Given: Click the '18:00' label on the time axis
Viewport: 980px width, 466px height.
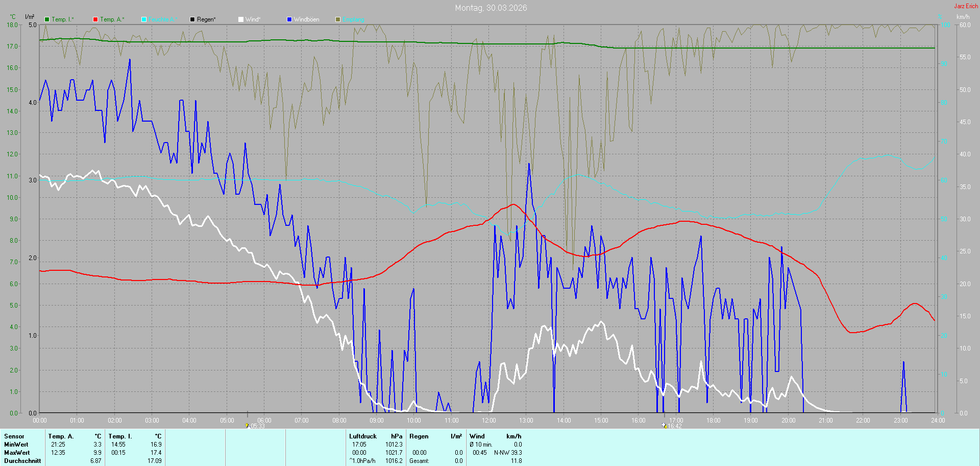Looking at the screenshot, I should point(714,421).
